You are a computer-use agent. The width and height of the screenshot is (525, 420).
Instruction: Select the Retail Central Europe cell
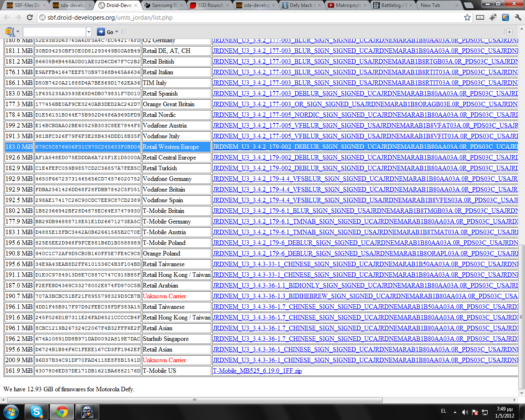pos(176,157)
